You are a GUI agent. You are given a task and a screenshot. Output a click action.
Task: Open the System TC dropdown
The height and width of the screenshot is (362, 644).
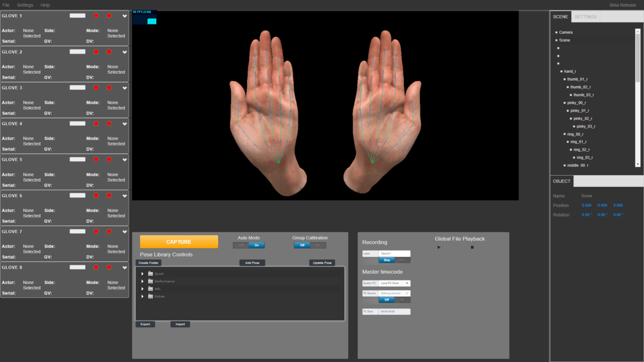pos(394,284)
